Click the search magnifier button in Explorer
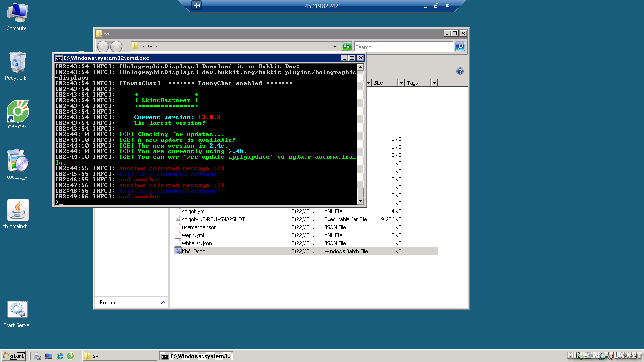The width and height of the screenshot is (644, 362). (460, 47)
